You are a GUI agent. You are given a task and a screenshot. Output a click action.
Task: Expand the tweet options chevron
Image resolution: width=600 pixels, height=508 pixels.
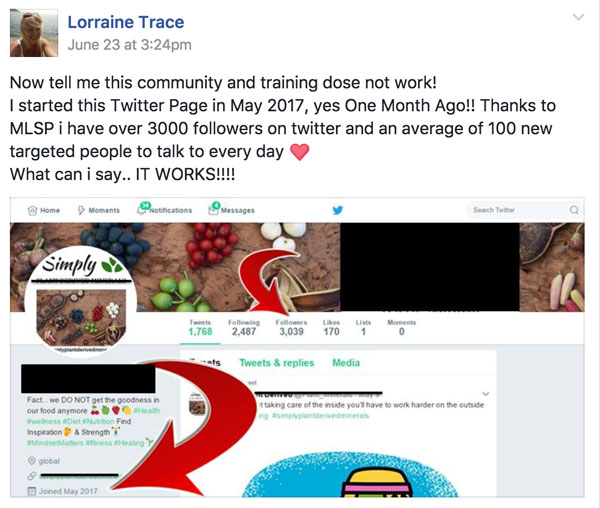(486, 394)
